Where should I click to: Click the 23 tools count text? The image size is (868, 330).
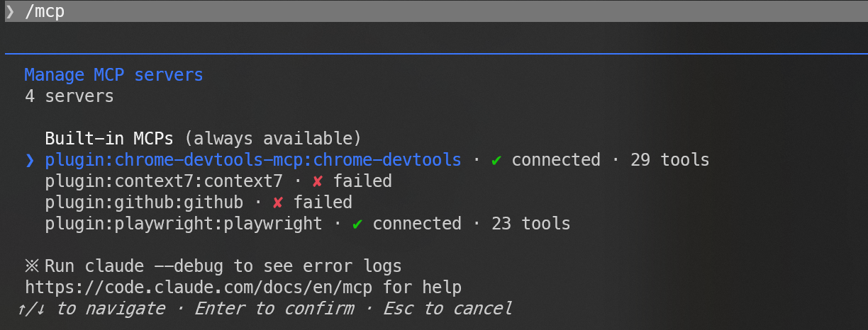click(531, 224)
